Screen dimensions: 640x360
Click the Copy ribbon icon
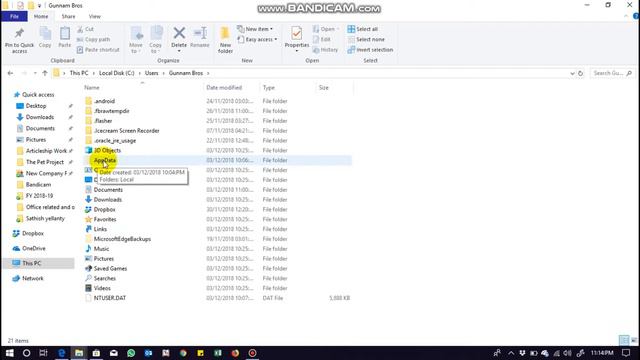[x=45, y=38]
